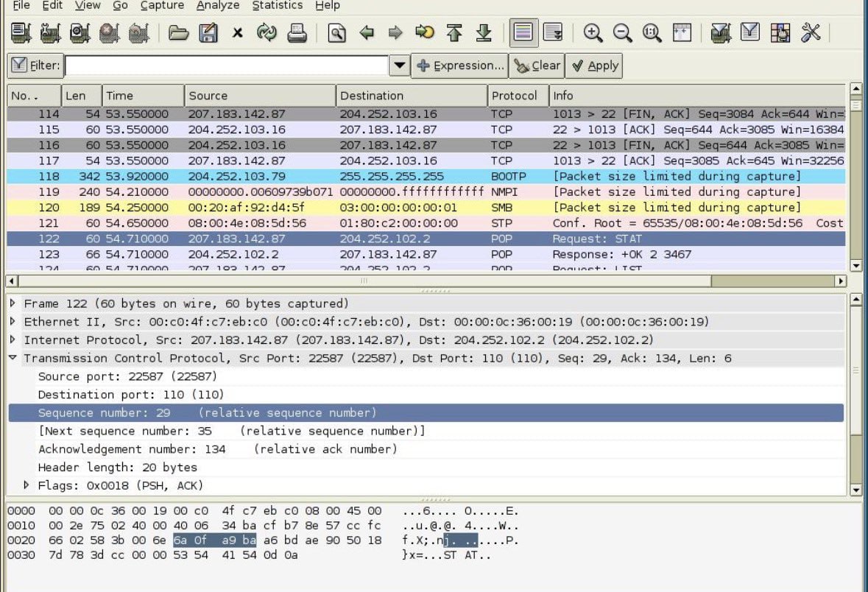The width and height of the screenshot is (868, 592).
Task: Sort by the Protocol column header
Action: pyautogui.click(x=518, y=95)
